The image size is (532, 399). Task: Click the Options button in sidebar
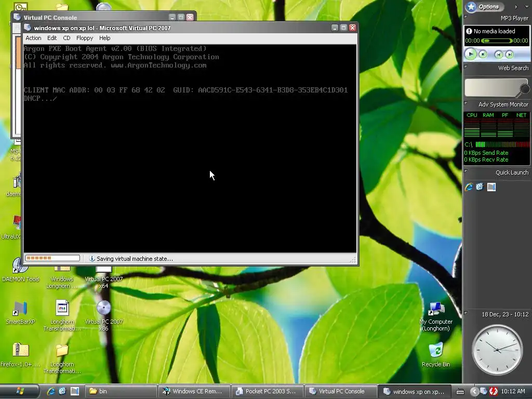coord(484,6)
